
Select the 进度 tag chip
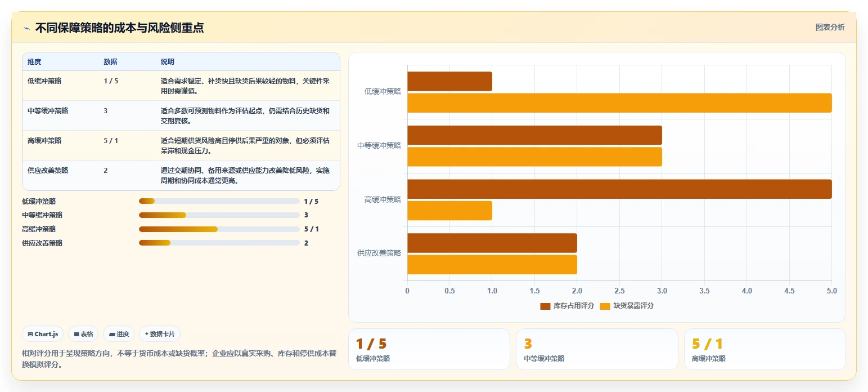pos(119,334)
